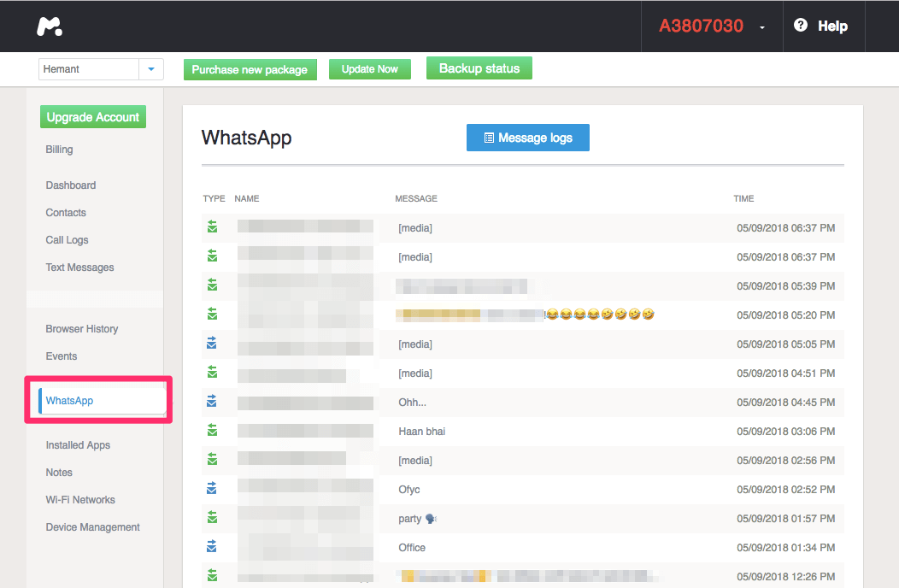Click the TYPE column header
The height and width of the screenshot is (588, 899).
[214, 198]
